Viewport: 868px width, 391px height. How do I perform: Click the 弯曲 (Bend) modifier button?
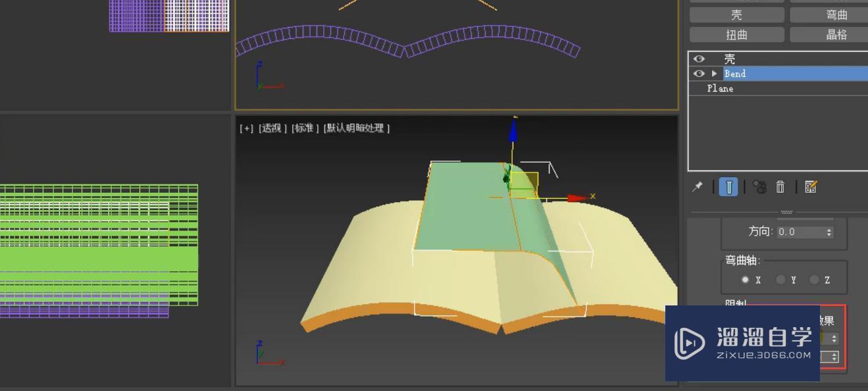coord(829,14)
